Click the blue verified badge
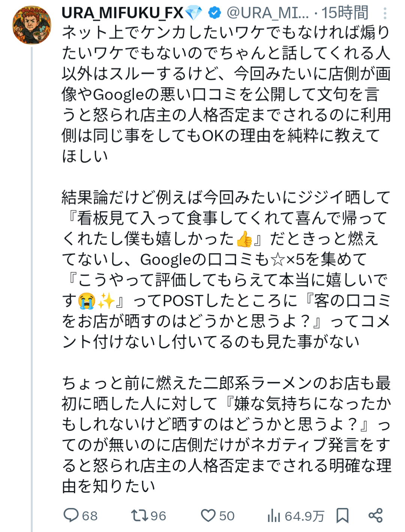Screen dimensions: 405x532 [x=214, y=13]
